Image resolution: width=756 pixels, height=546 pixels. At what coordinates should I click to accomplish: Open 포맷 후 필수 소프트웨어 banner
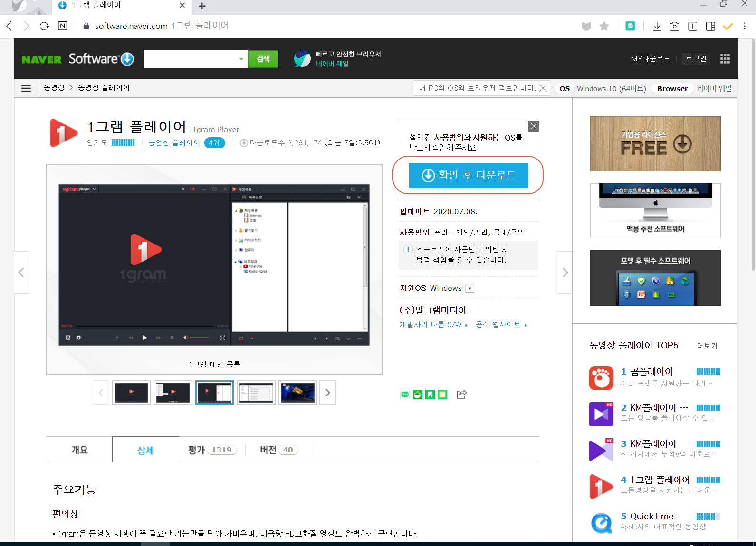pyautogui.click(x=655, y=278)
